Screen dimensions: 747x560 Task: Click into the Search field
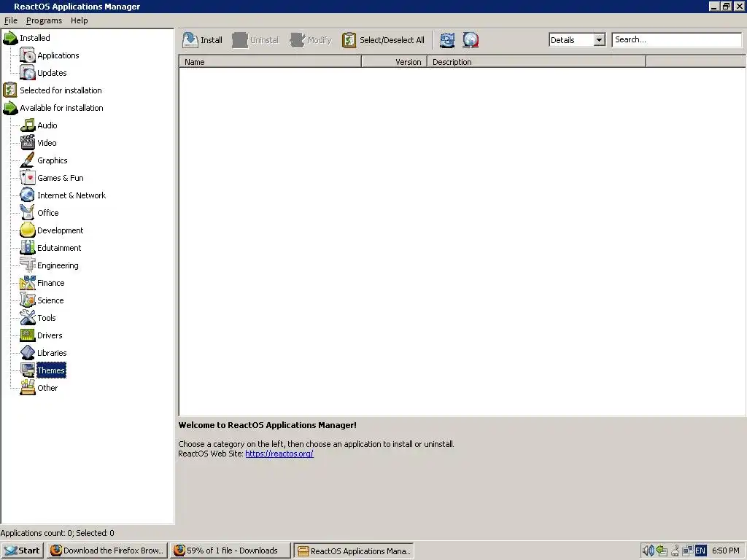(x=676, y=40)
